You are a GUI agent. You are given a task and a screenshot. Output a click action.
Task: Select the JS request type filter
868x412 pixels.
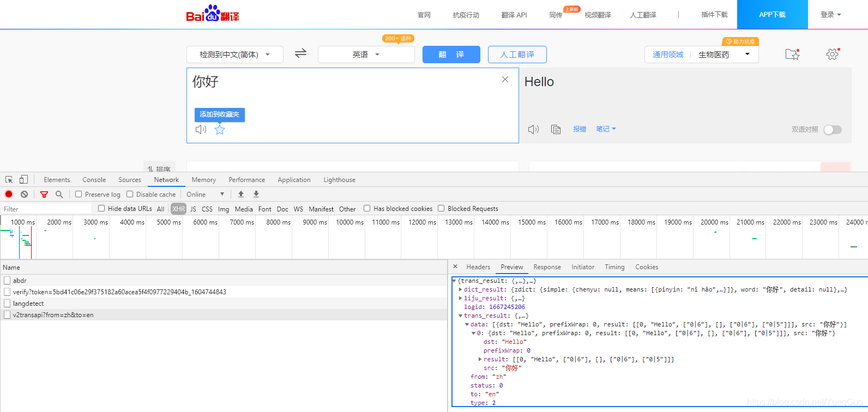pyautogui.click(x=193, y=209)
